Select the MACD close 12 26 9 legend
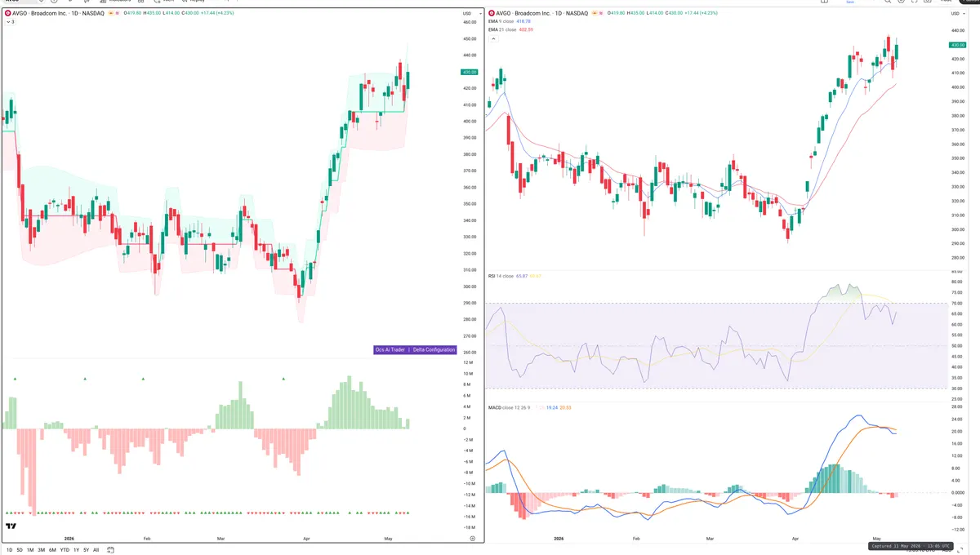This screenshot has height=555, width=980. [510, 406]
